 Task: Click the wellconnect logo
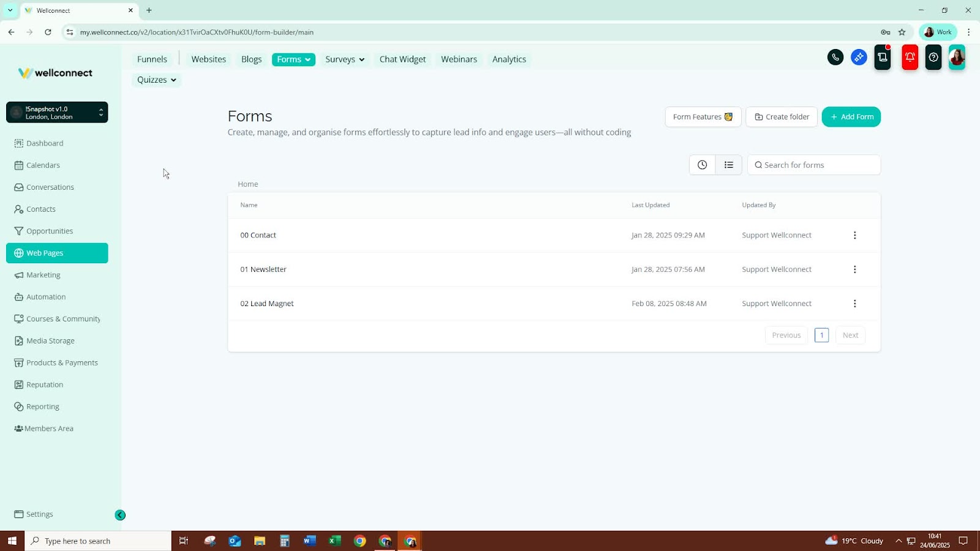pos(55,73)
